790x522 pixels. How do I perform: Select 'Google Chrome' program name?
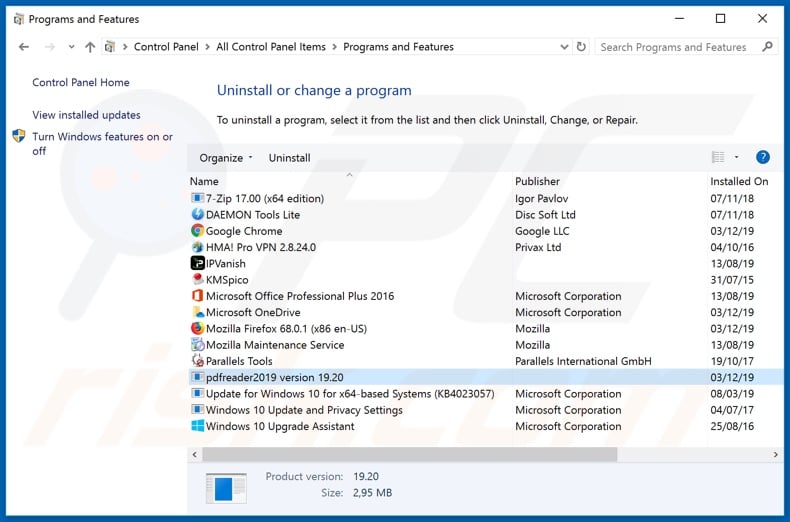244,231
